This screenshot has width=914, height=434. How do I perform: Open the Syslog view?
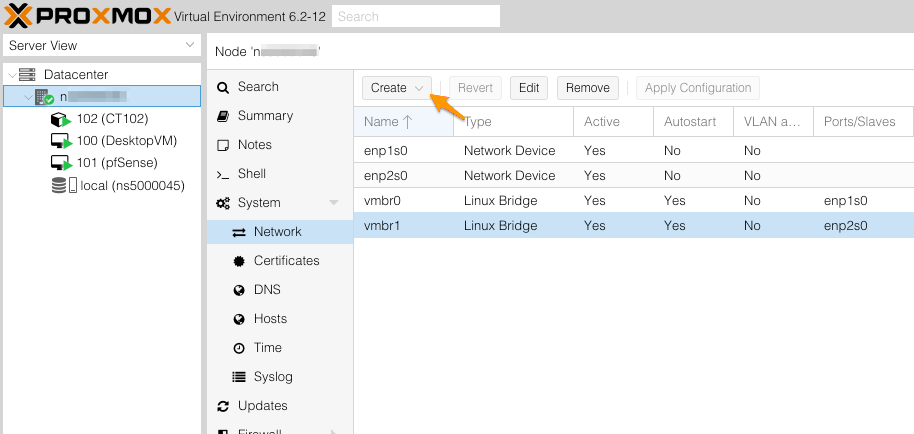point(273,377)
